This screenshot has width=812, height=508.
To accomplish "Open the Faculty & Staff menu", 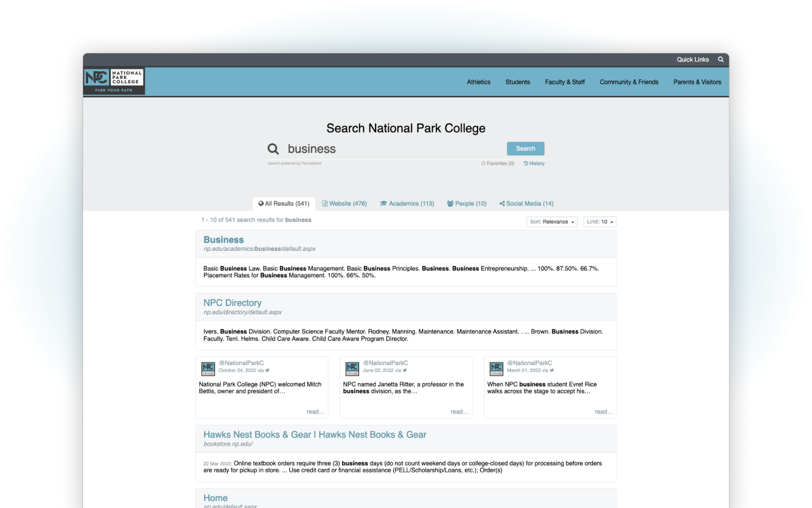I will [565, 82].
